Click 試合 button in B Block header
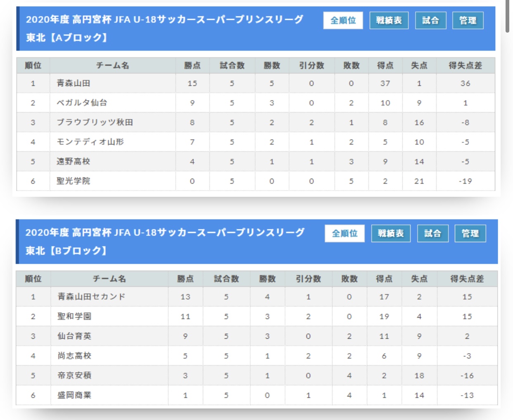The width and height of the screenshot is (513, 420). coord(432,234)
